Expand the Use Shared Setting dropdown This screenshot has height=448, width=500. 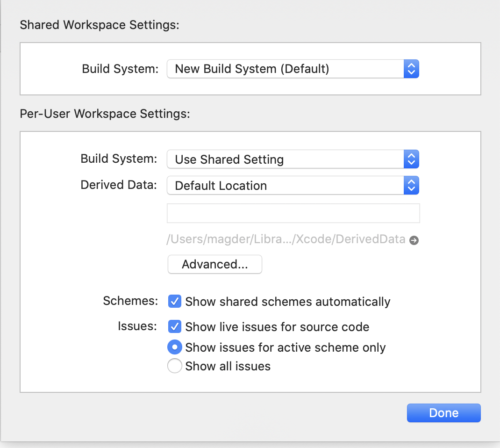pyautogui.click(x=285, y=159)
